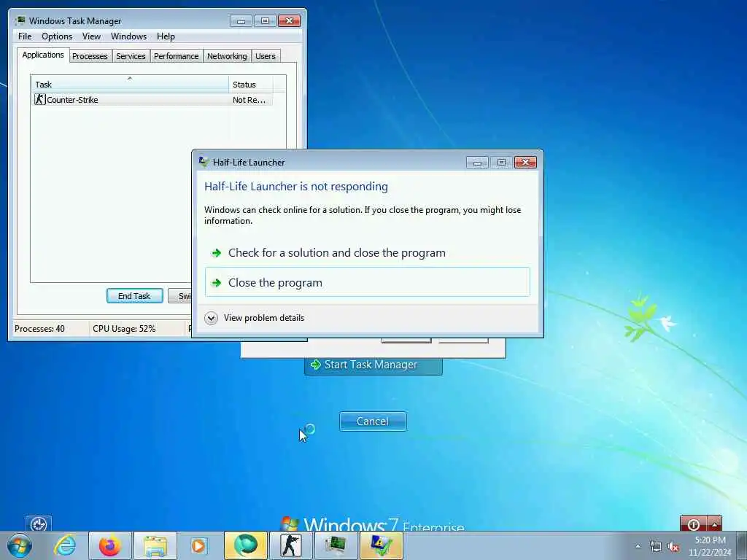
Task: Click CPU Usage: 52% in status bar
Action: pyautogui.click(x=124, y=329)
